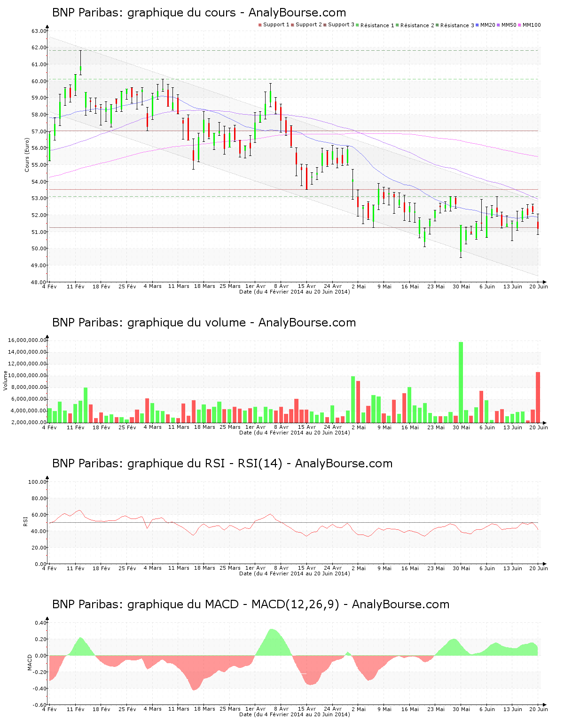Click the 'Cours (Euro)' axis label

point(27,155)
